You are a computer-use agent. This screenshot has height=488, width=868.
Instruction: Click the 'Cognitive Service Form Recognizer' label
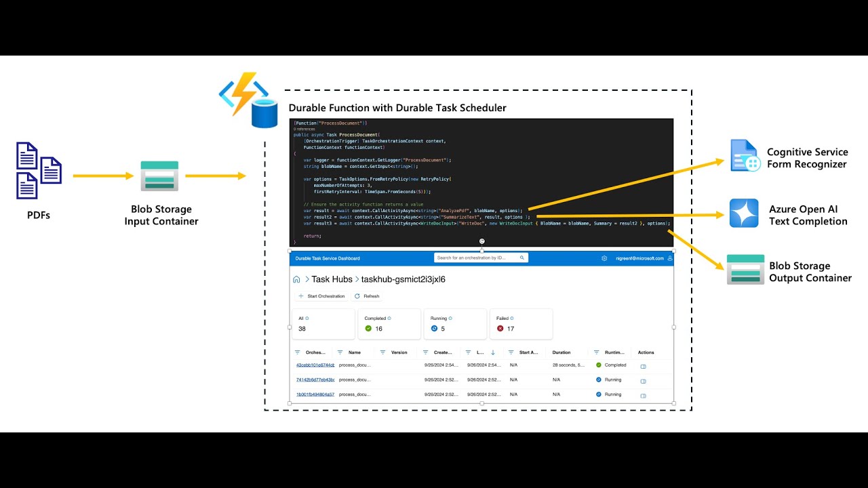coord(807,158)
